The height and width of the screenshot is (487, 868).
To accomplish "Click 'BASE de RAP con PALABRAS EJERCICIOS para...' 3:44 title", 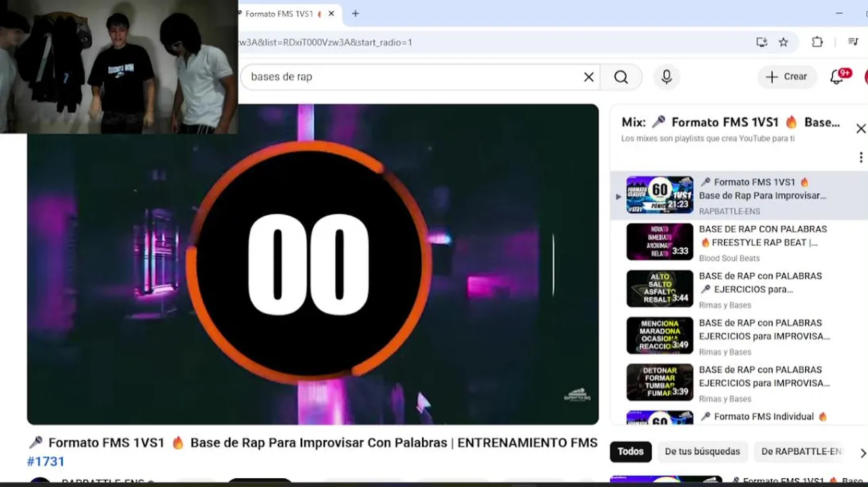I will tap(761, 283).
